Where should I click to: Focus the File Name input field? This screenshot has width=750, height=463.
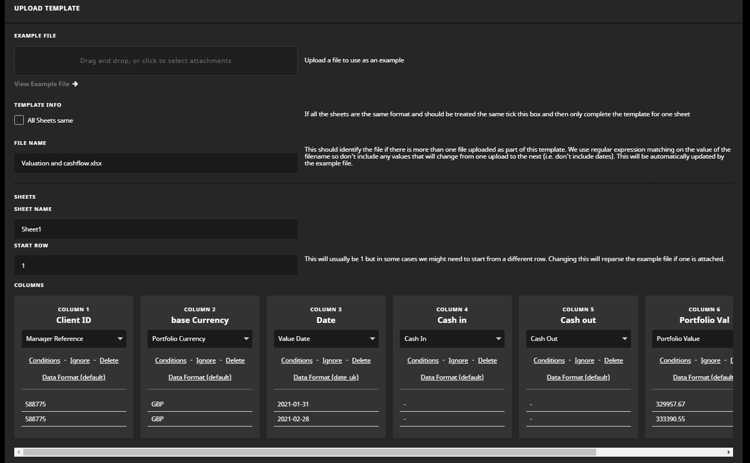coord(155,163)
